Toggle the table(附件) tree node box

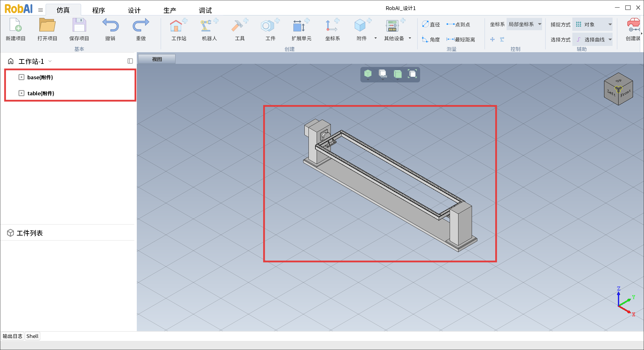click(x=21, y=93)
